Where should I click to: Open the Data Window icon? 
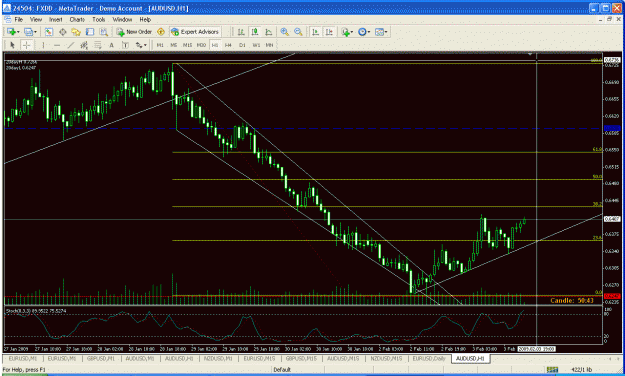pyautogui.click(x=63, y=32)
